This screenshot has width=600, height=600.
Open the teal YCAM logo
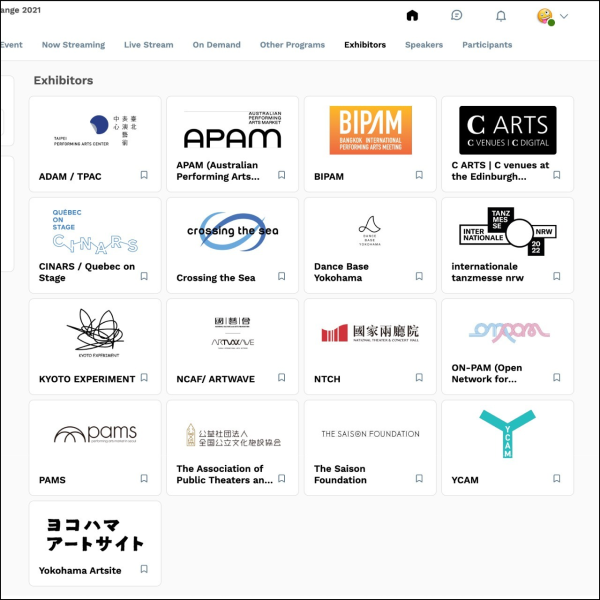click(507, 434)
